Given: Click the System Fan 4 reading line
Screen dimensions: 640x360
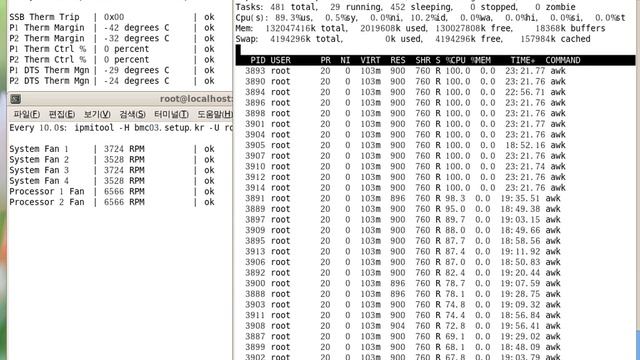Looking at the screenshot, I should click(112, 181).
